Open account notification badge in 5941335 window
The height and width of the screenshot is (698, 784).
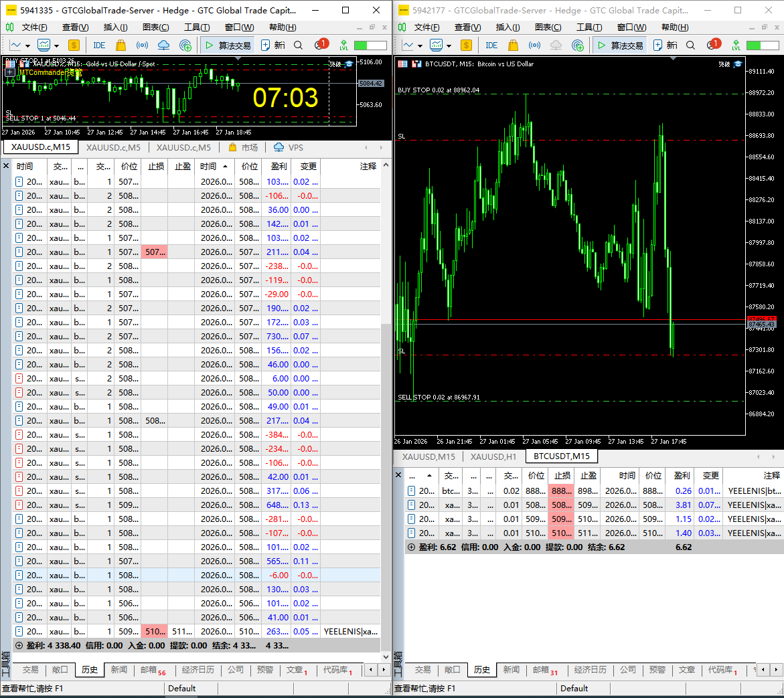point(321,45)
